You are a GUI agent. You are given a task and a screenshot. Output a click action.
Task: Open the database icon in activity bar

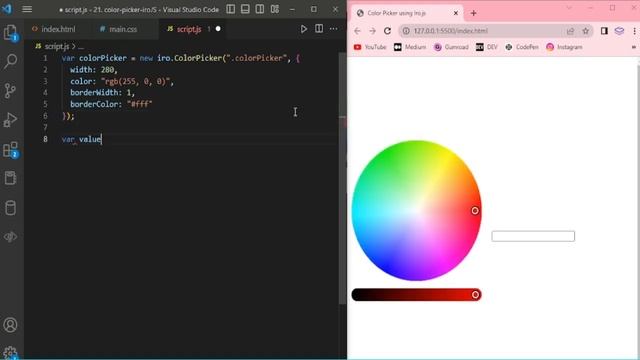click(x=10, y=208)
